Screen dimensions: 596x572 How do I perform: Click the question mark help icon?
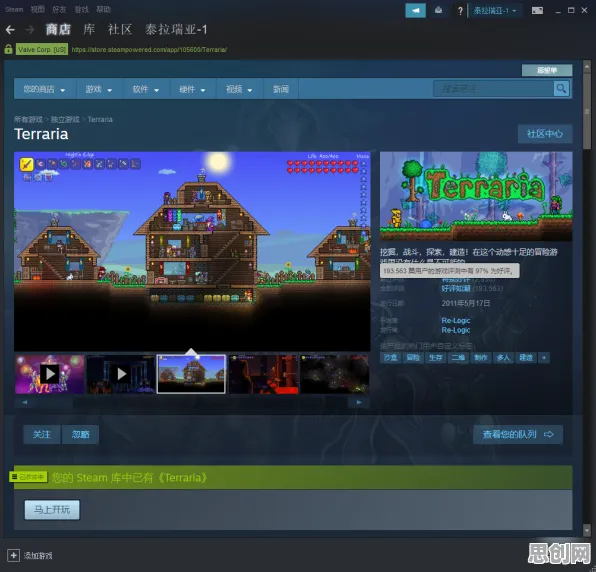[460, 11]
